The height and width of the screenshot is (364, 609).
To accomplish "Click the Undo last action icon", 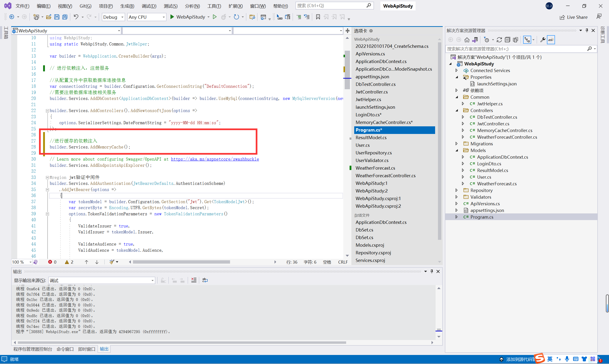I will (x=76, y=16).
